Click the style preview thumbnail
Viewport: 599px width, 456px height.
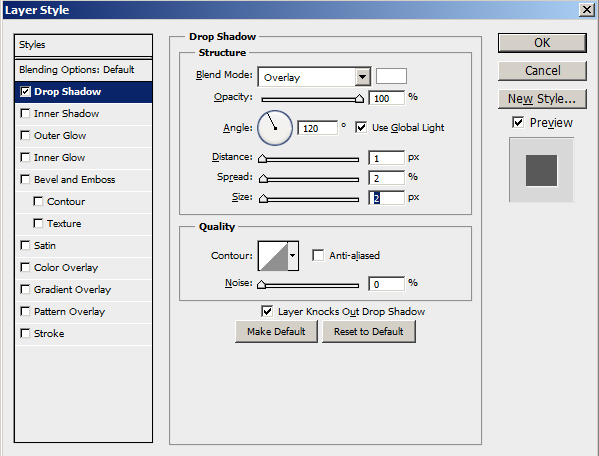(x=541, y=170)
